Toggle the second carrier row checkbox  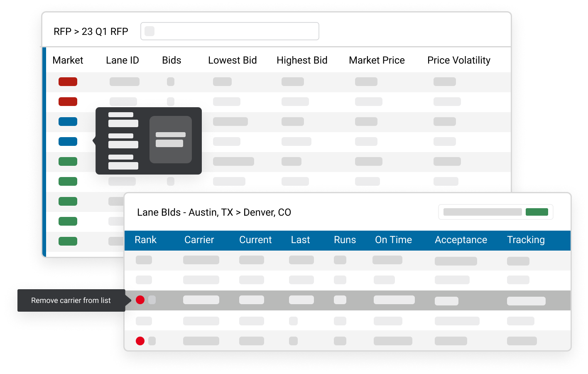144,280
